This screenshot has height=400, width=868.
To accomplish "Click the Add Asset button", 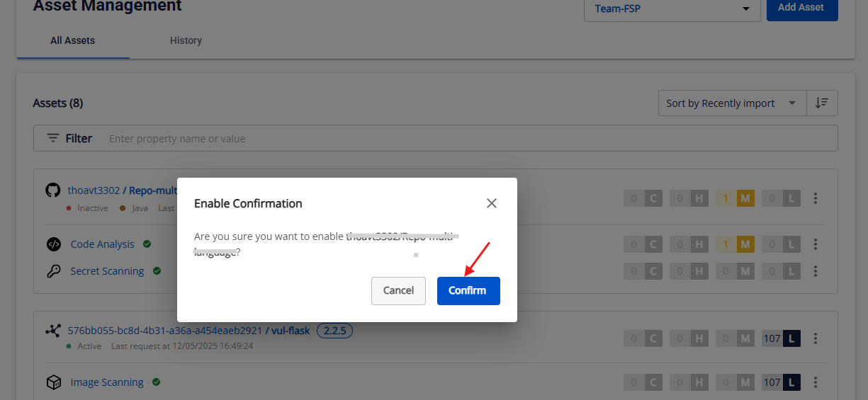I will (x=802, y=8).
